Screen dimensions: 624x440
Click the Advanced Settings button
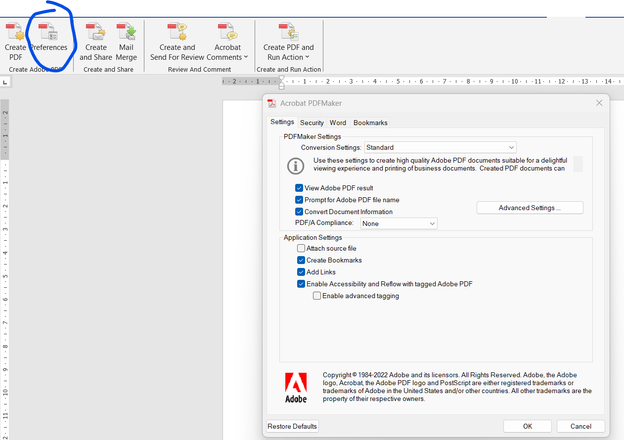(530, 208)
